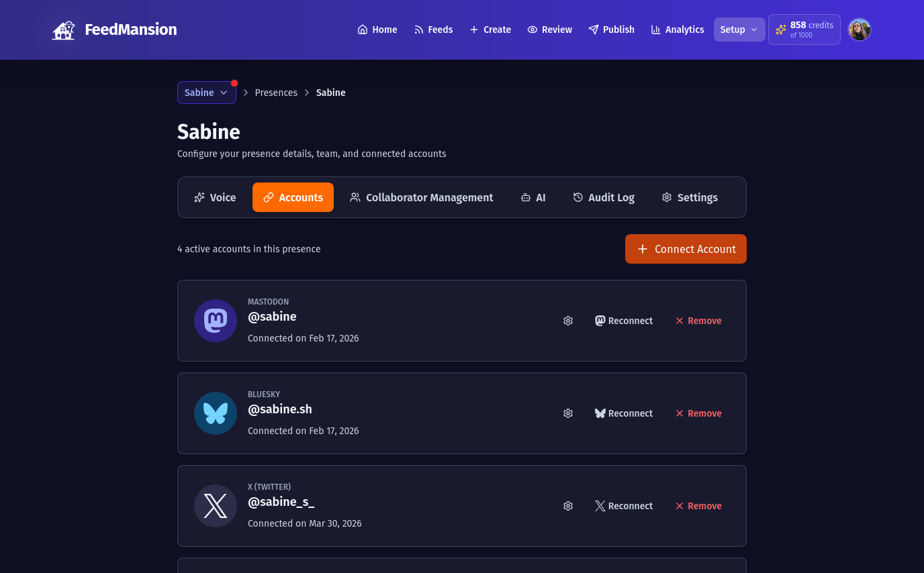Go to the Settings tab
Viewport: 924px width, 573px height.
point(690,197)
